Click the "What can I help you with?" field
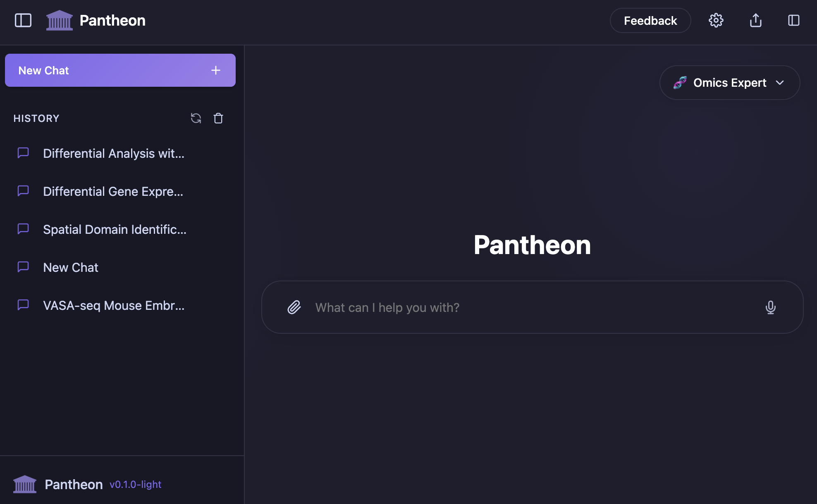This screenshot has width=817, height=504. (529, 307)
